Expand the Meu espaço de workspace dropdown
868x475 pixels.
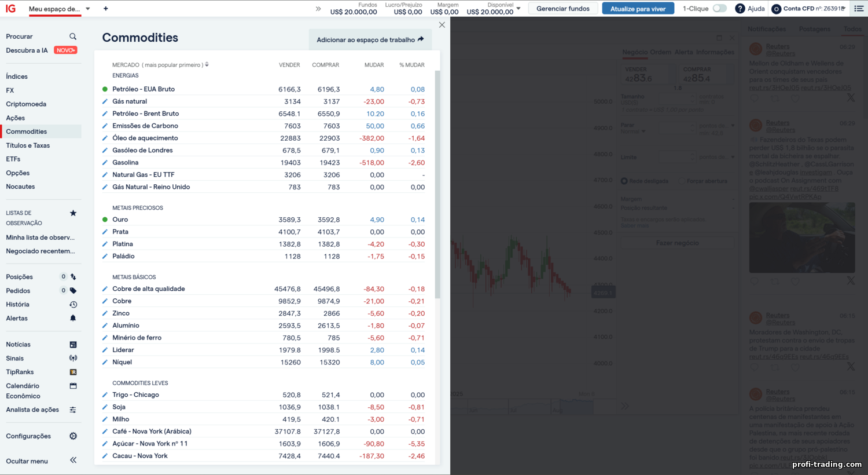[88, 9]
